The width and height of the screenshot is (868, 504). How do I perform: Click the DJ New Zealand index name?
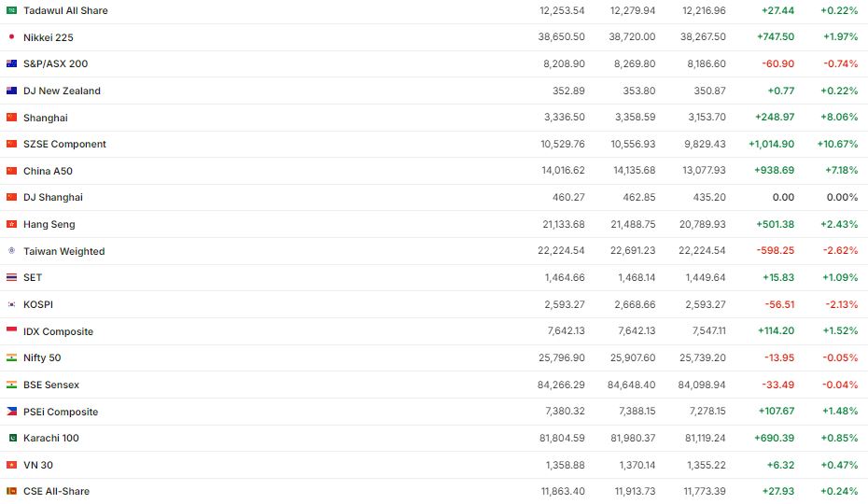62,91
